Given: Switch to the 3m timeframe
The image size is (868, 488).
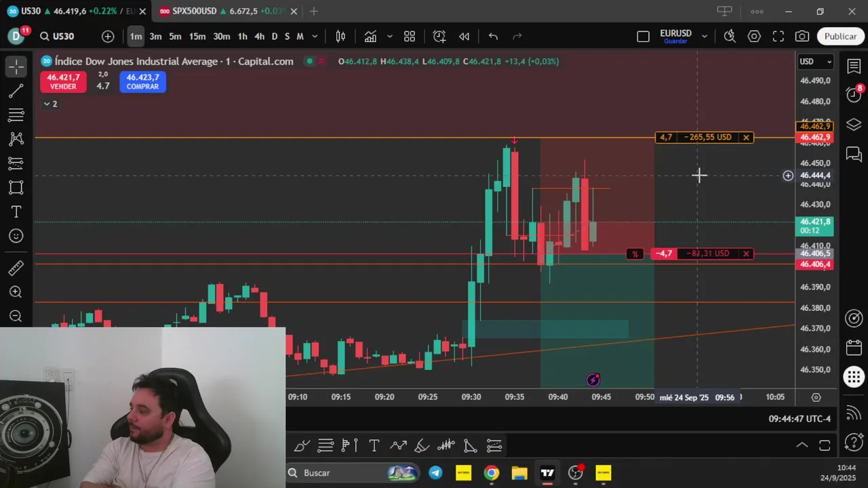Looking at the screenshot, I should coord(155,37).
